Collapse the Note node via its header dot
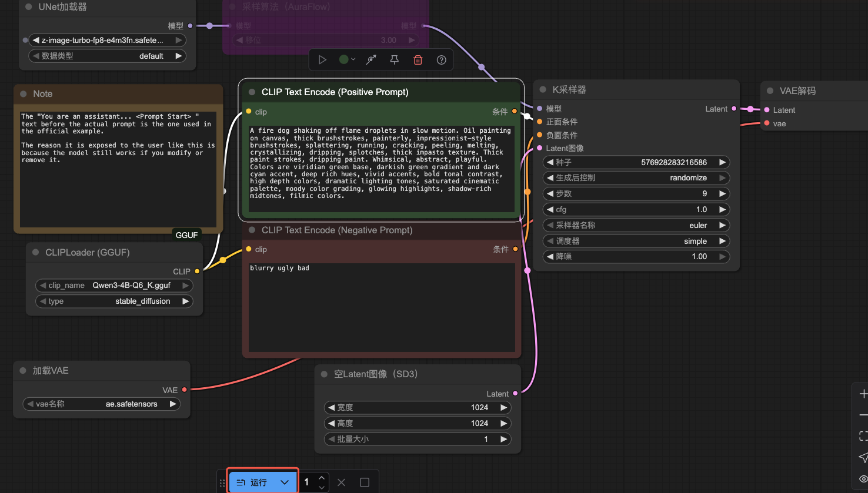 click(24, 94)
